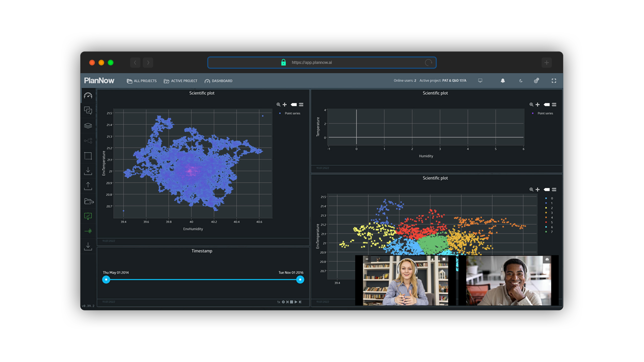Image resolution: width=644 pixels, height=362 pixels.
Task: Click the upload tray icon in sidebar
Action: [x=88, y=186]
